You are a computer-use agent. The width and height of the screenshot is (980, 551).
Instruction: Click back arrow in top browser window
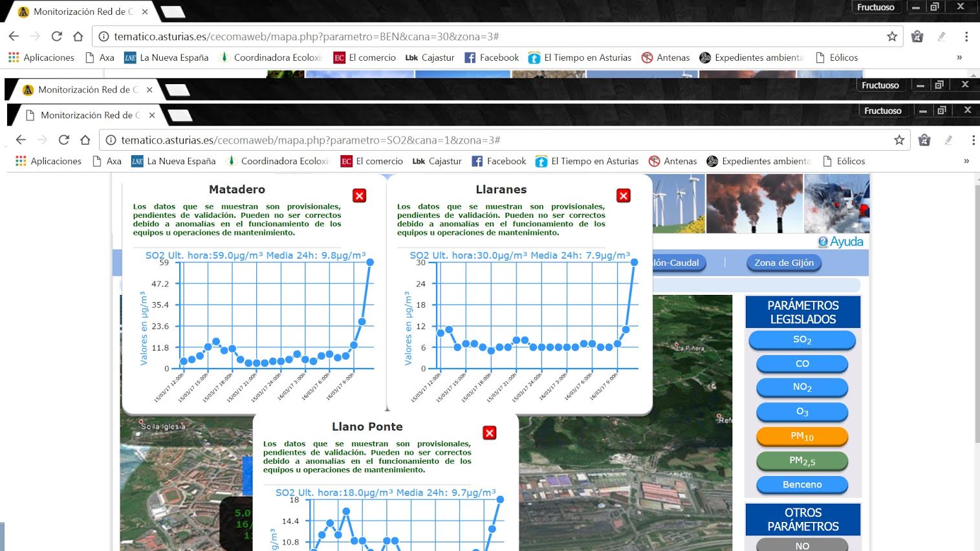14,36
